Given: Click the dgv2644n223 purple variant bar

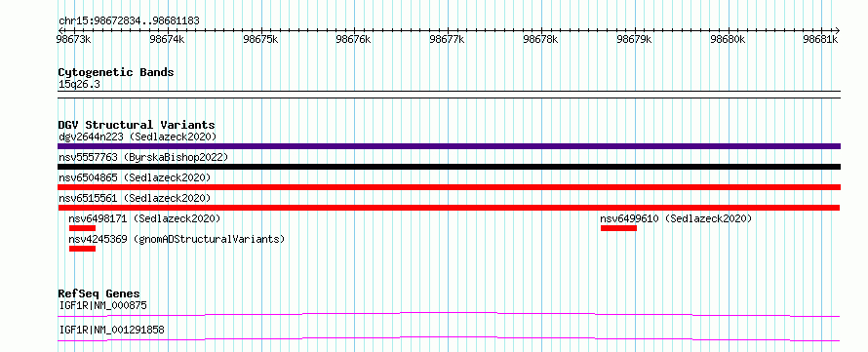Looking at the screenshot, I should 449,146.
